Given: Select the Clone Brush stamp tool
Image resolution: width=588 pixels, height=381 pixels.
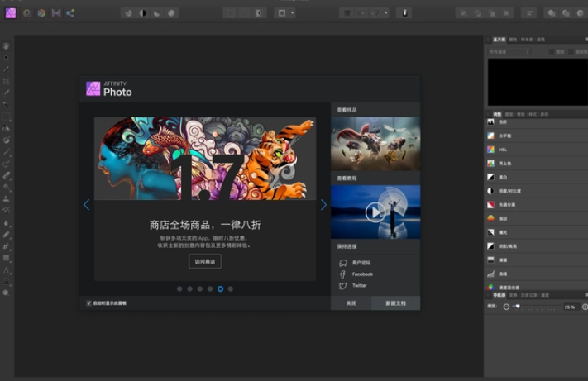Looking at the screenshot, I should tap(7, 199).
